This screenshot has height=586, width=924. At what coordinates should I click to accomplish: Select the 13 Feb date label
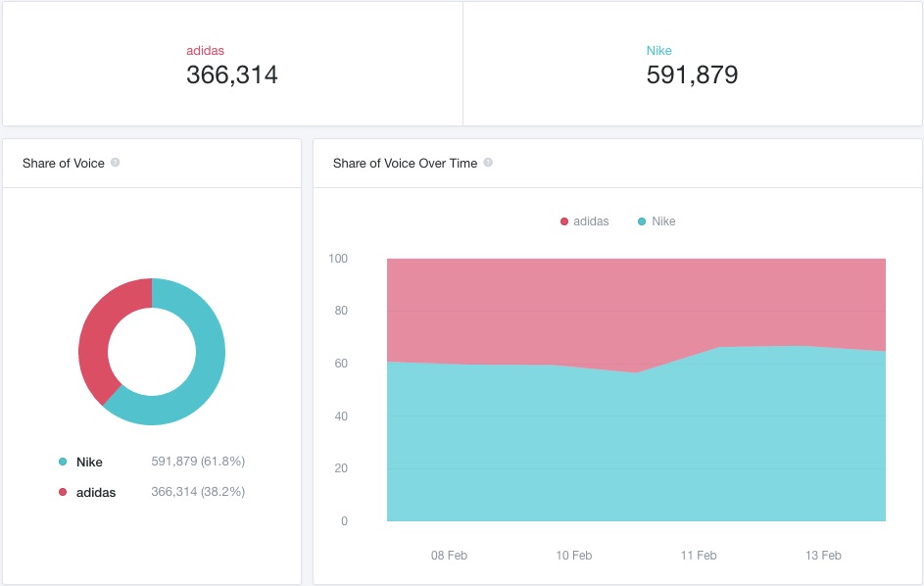(823, 556)
